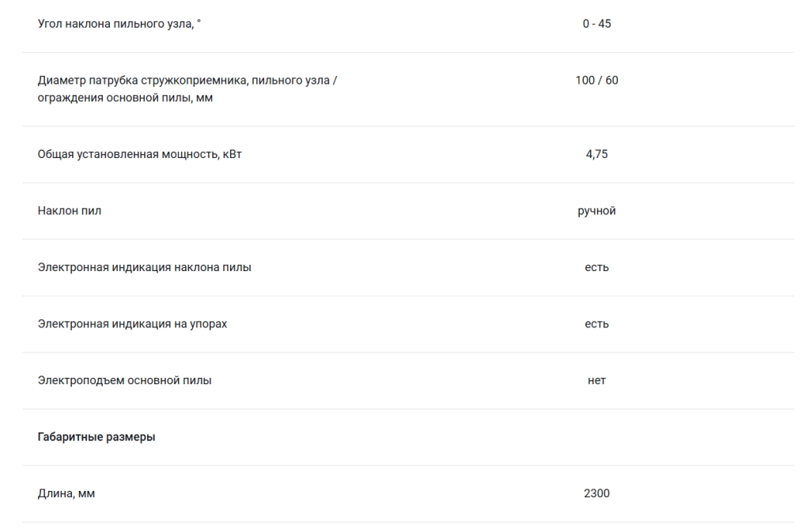Select the value 'нет'
Screen dimensions: 810x532
pos(596,380)
